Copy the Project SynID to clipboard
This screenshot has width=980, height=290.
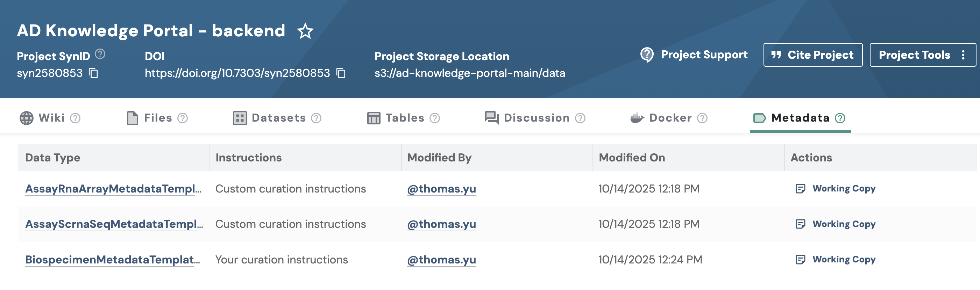click(94, 73)
